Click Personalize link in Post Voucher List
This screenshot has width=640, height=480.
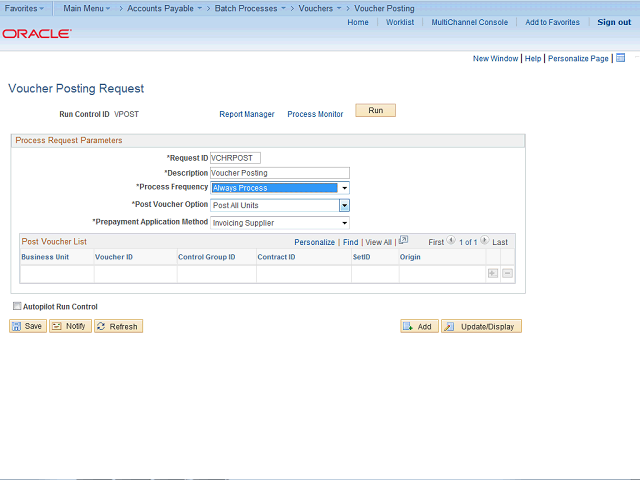point(315,242)
